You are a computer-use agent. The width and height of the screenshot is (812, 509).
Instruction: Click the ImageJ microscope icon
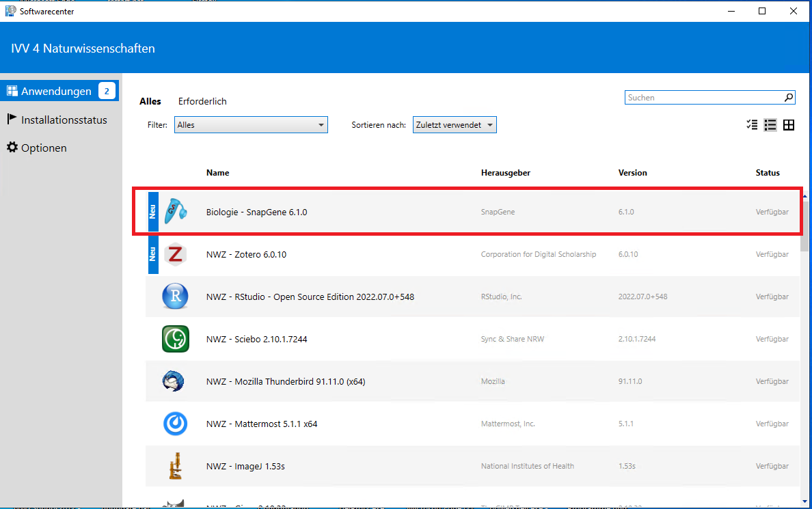tap(176, 466)
